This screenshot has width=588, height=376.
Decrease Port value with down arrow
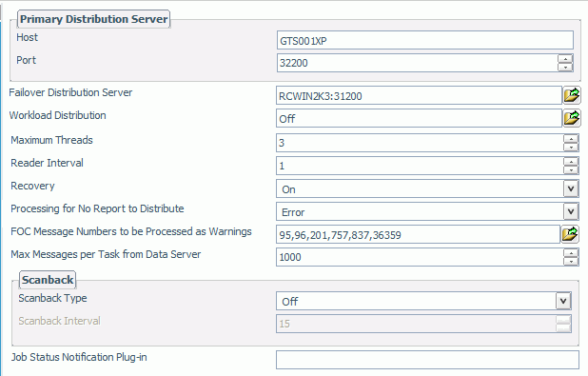[x=565, y=68]
